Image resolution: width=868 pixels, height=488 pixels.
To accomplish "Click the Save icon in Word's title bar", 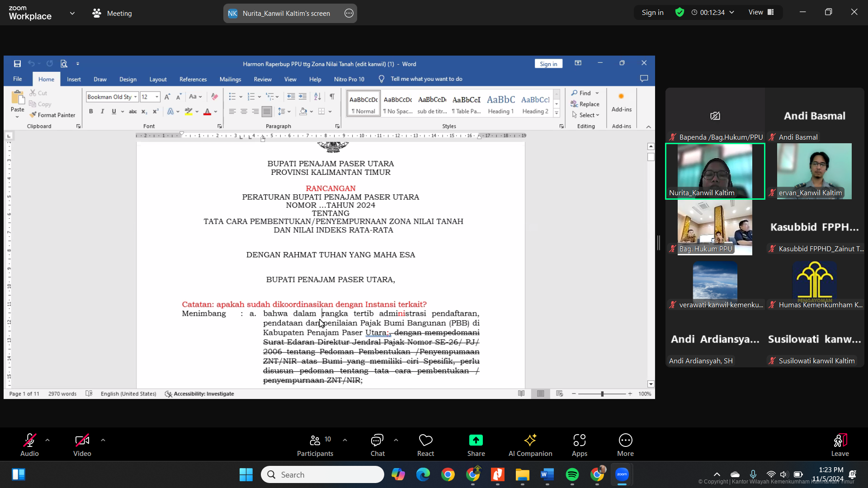I will [17, 64].
